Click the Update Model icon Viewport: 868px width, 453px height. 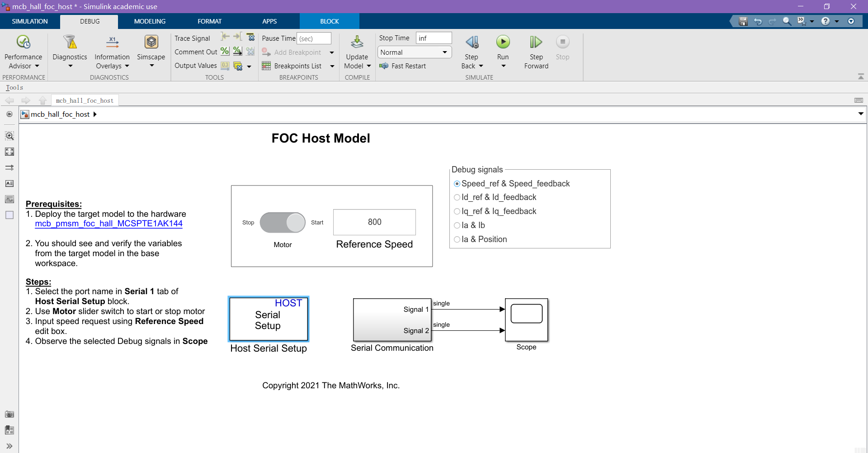click(x=357, y=42)
